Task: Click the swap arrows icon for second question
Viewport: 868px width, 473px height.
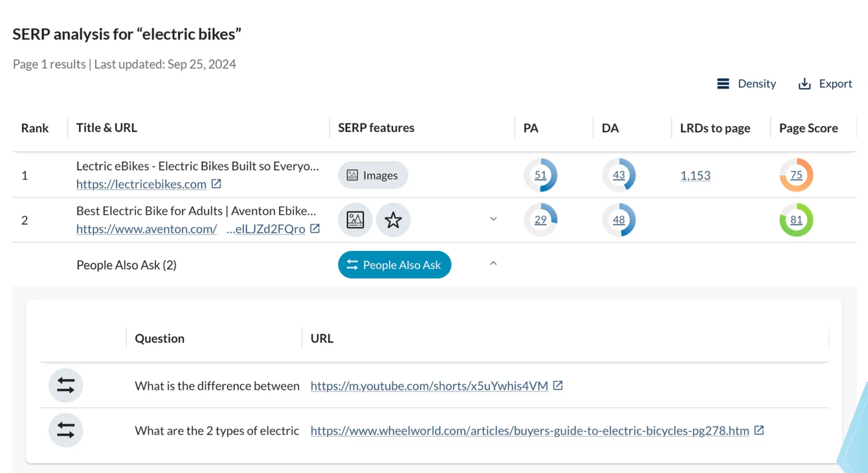Action: 66,431
